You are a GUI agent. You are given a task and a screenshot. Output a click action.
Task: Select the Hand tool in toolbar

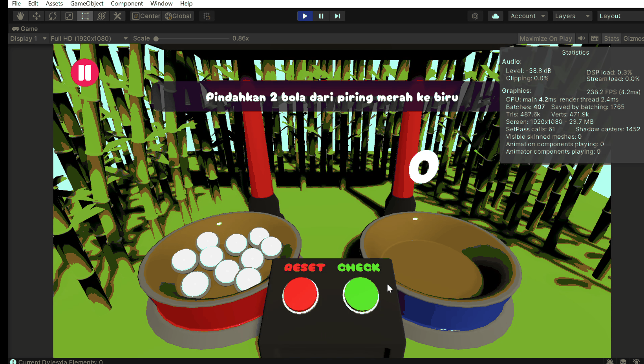[x=20, y=16]
